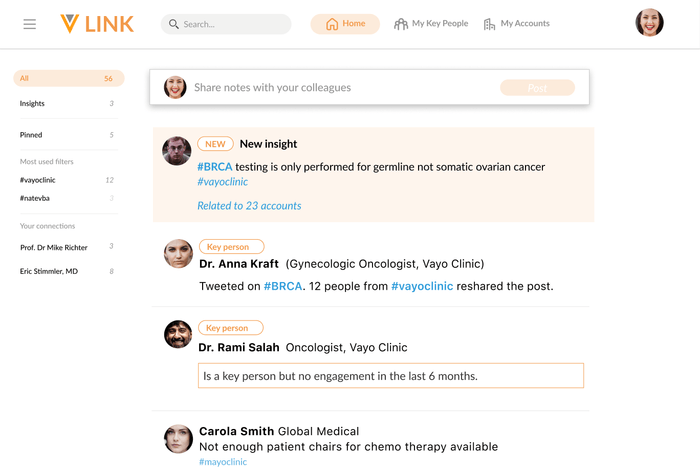The image size is (700, 467).
Task: Open Prof. Dr Mike Richter connection
Action: click(x=54, y=246)
